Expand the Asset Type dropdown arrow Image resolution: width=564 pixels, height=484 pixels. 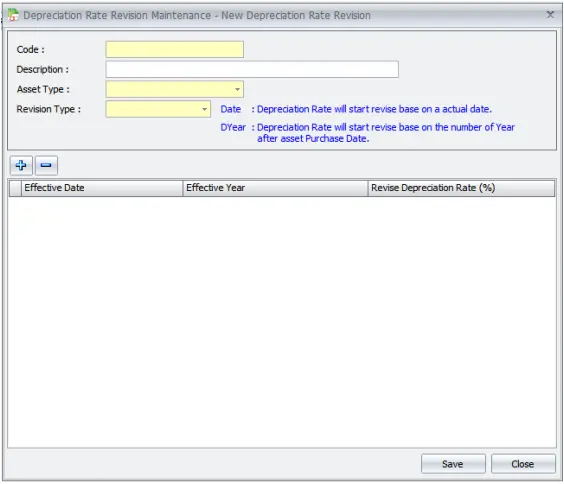pyautogui.click(x=237, y=89)
